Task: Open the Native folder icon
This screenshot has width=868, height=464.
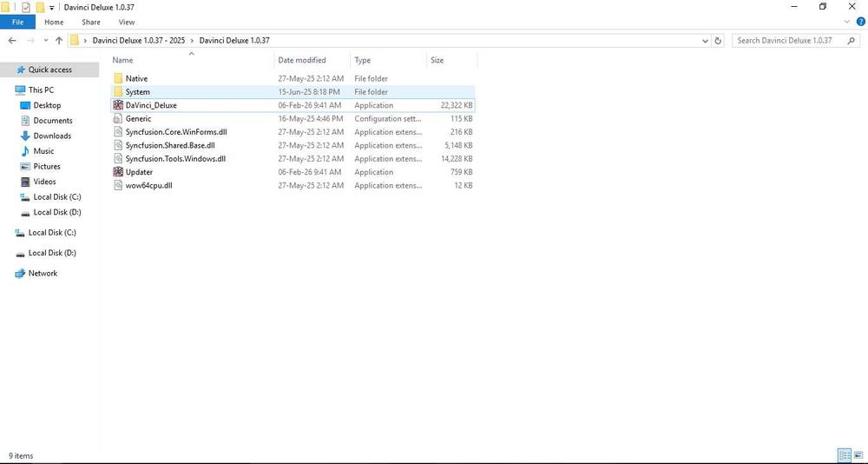Action: coord(118,79)
